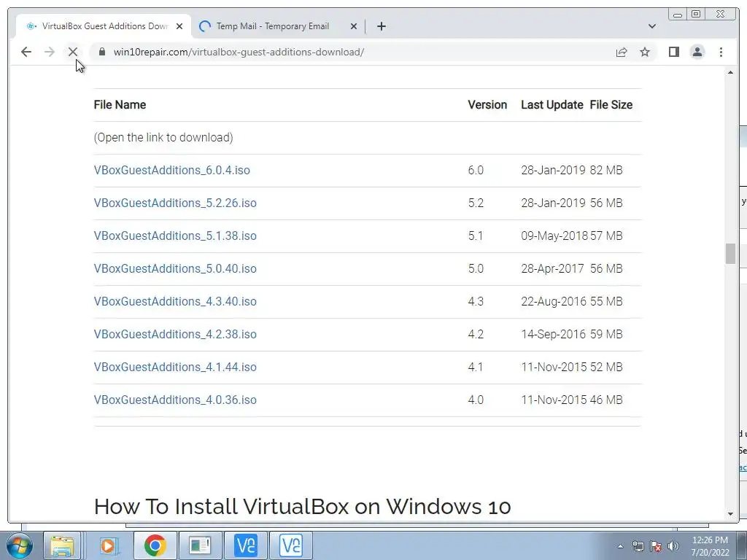Screen dimensions: 747x560
Task: Click the 82 MB file size
Action: pyautogui.click(x=606, y=170)
